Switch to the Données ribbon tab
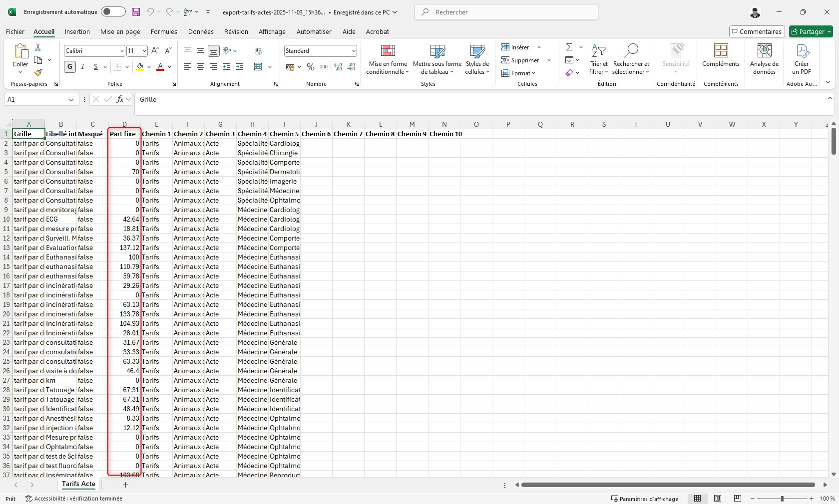Viewport: 839px width, 504px height. tap(201, 31)
